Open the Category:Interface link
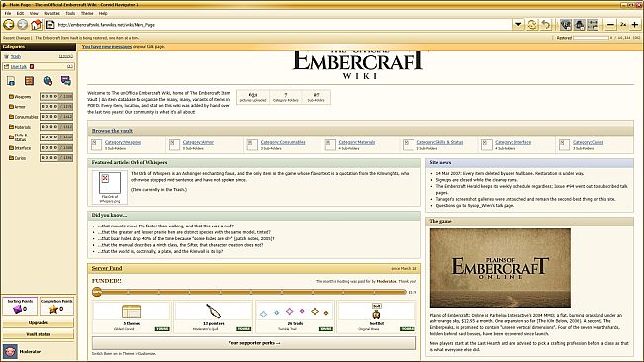 [x=513, y=142]
